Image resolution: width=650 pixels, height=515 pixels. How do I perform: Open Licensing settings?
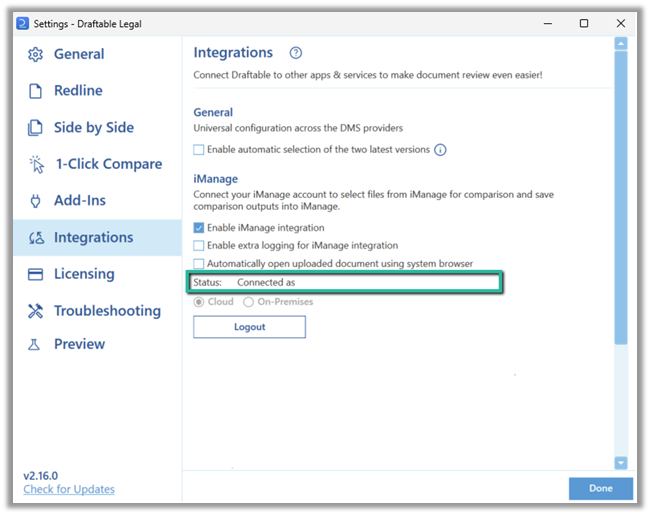point(97,274)
